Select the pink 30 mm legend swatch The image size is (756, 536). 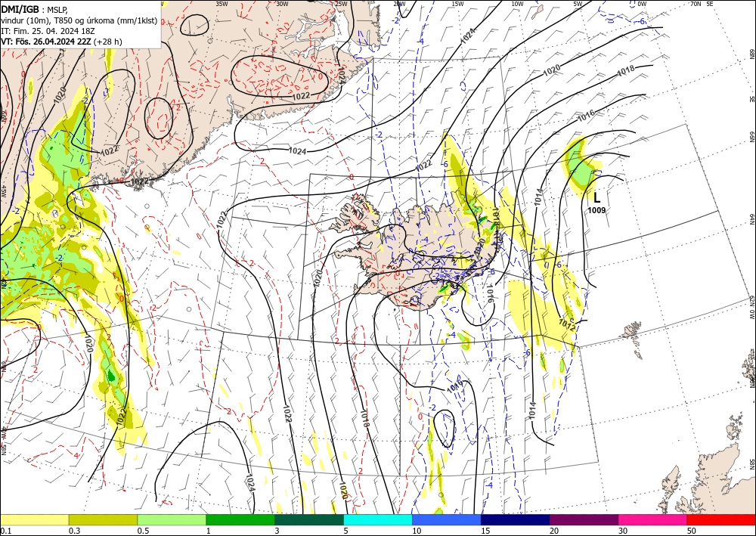(x=653, y=519)
